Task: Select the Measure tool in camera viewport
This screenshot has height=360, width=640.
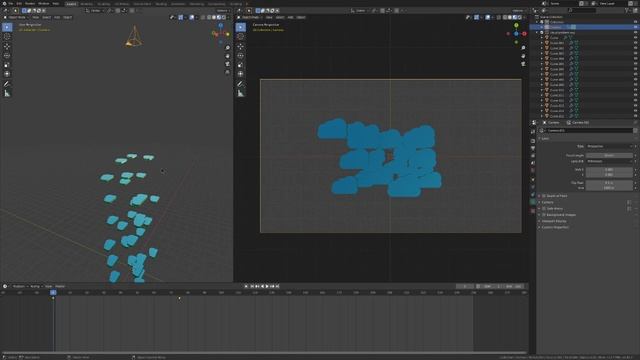Action: 241,93
